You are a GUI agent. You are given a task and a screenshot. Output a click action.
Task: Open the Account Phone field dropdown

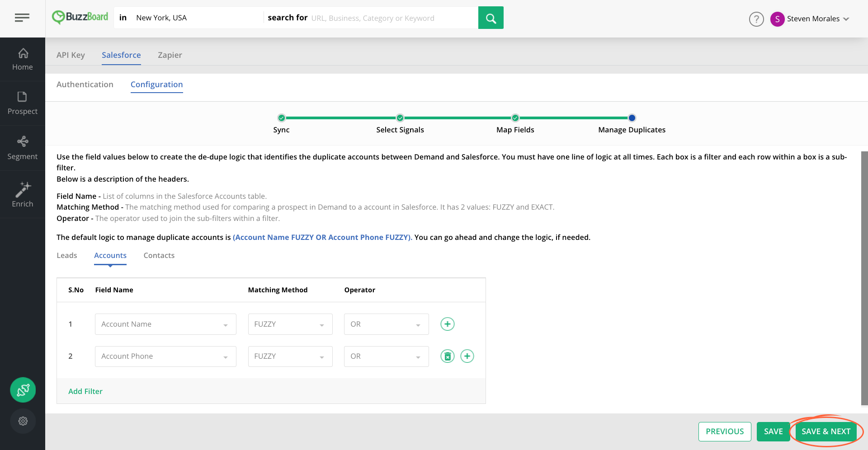pyautogui.click(x=165, y=356)
